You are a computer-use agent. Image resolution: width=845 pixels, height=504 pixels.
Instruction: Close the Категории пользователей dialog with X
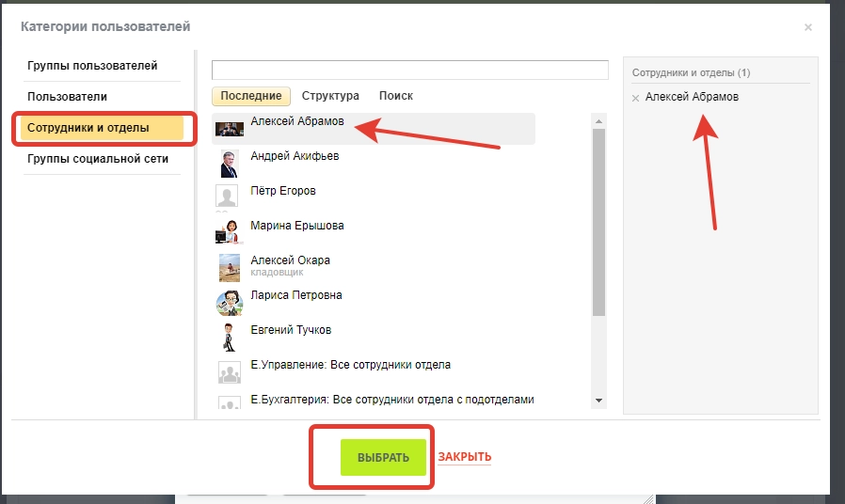pyautogui.click(x=807, y=28)
